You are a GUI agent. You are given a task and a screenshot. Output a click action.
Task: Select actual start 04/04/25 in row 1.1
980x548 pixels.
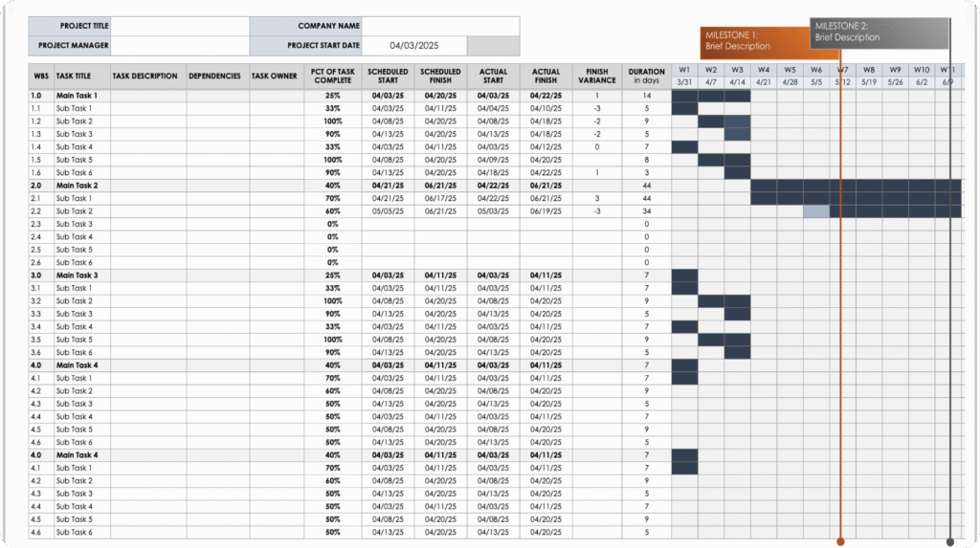[493, 109]
